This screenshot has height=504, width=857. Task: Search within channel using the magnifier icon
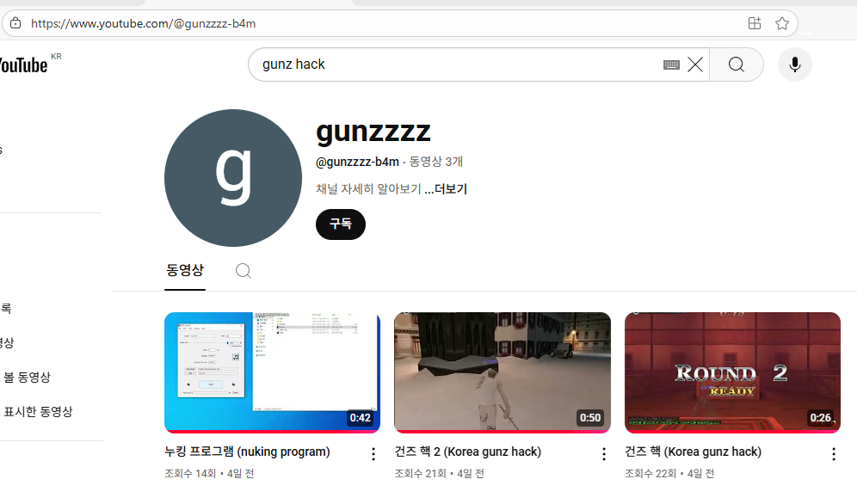tap(244, 271)
